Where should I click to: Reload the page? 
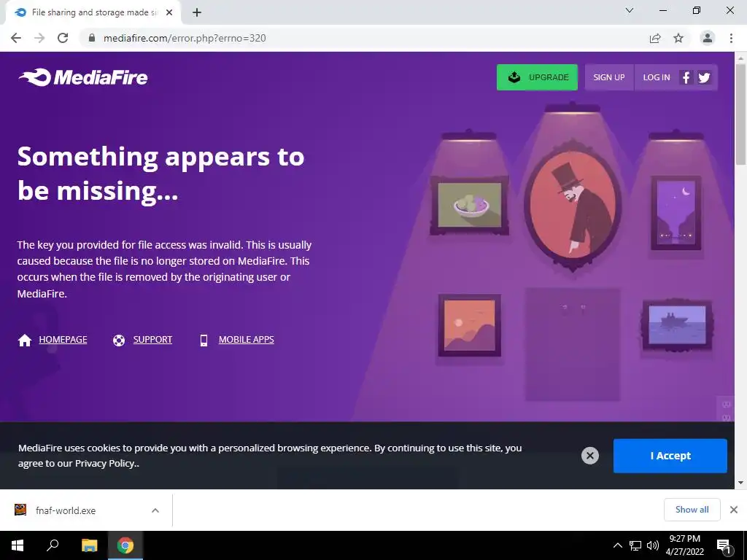63,38
